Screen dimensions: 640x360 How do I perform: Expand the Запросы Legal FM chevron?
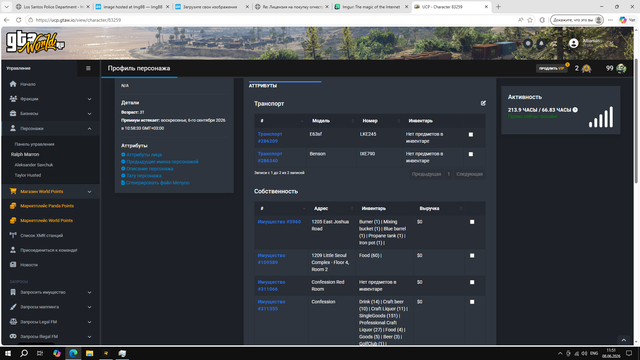pos(89,322)
